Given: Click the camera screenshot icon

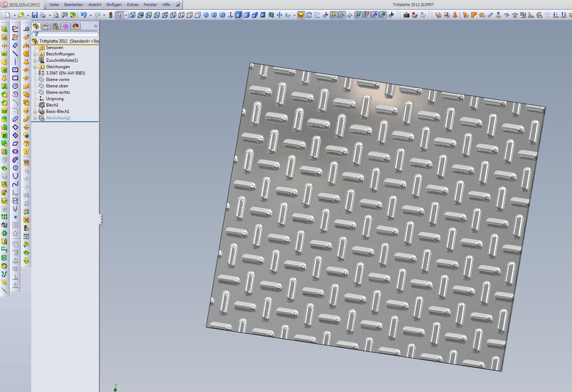Looking at the screenshot, I should [407, 15].
